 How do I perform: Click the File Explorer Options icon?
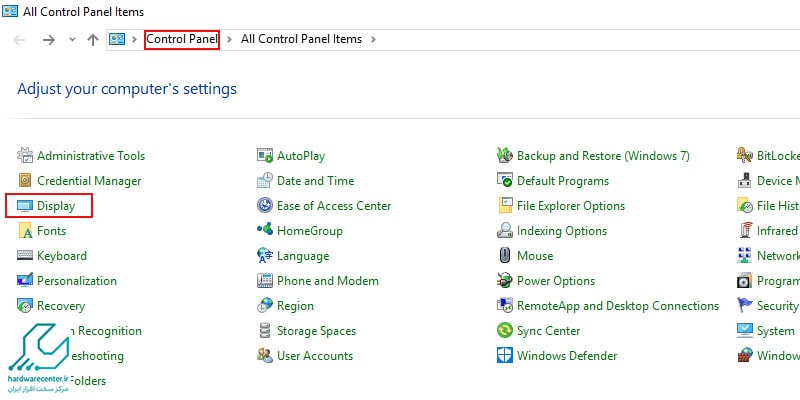click(505, 206)
